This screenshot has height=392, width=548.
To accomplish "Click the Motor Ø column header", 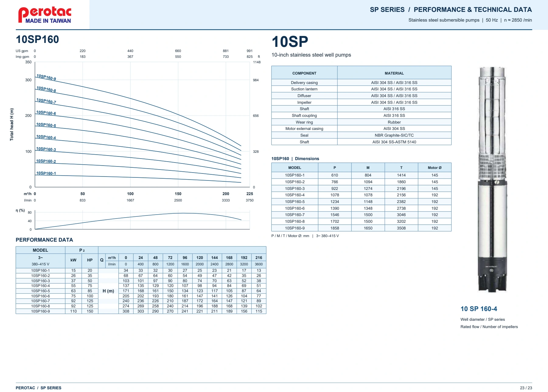I will 435,168.
